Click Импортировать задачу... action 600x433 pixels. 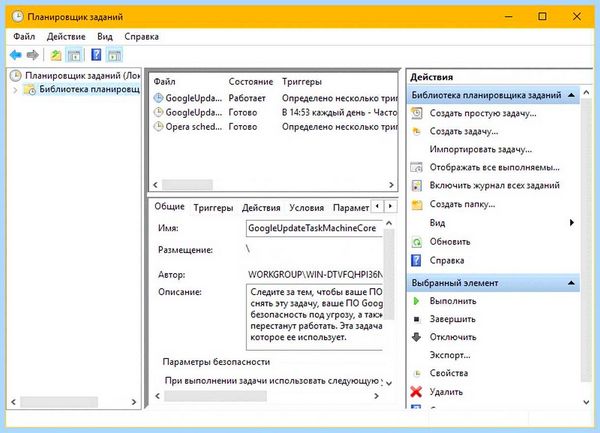point(481,149)
